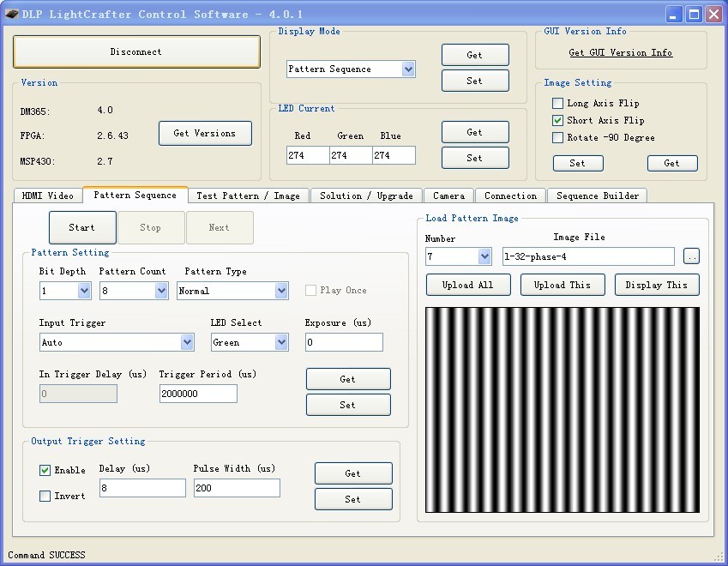Click Start to run the pattern sequence

[x=82, y=227]
